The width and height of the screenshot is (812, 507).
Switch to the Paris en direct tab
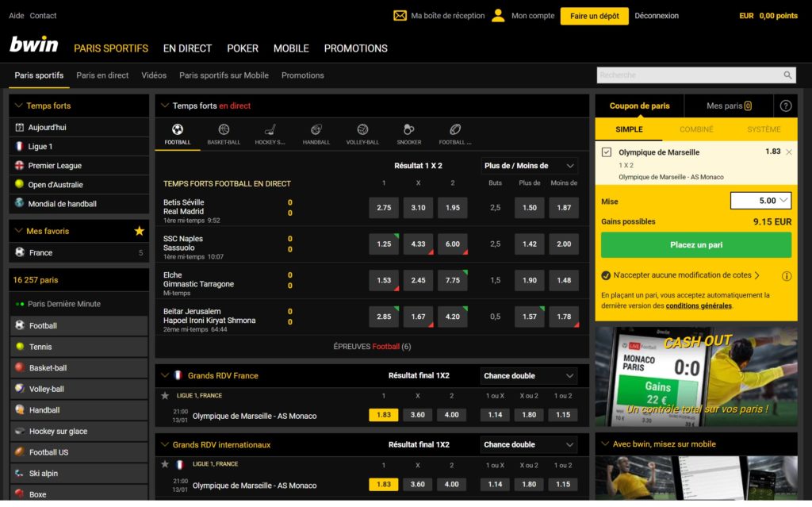102,75
